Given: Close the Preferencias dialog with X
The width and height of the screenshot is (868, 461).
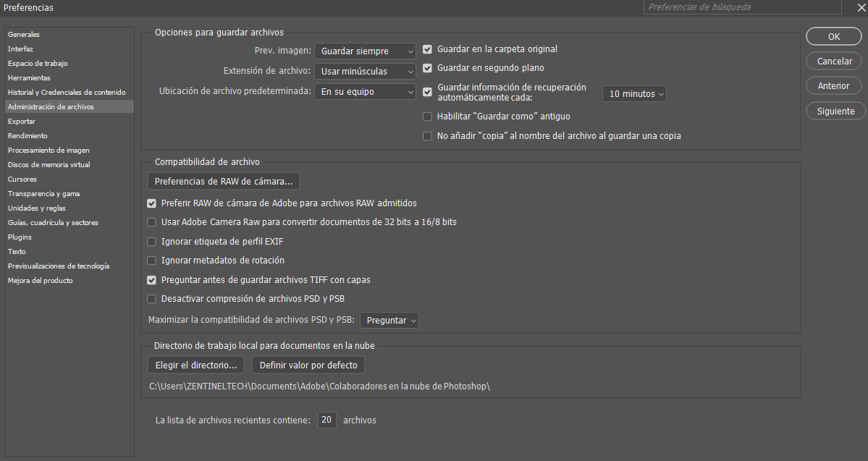Looking at the screenshot, I should (x=861, y=8).
